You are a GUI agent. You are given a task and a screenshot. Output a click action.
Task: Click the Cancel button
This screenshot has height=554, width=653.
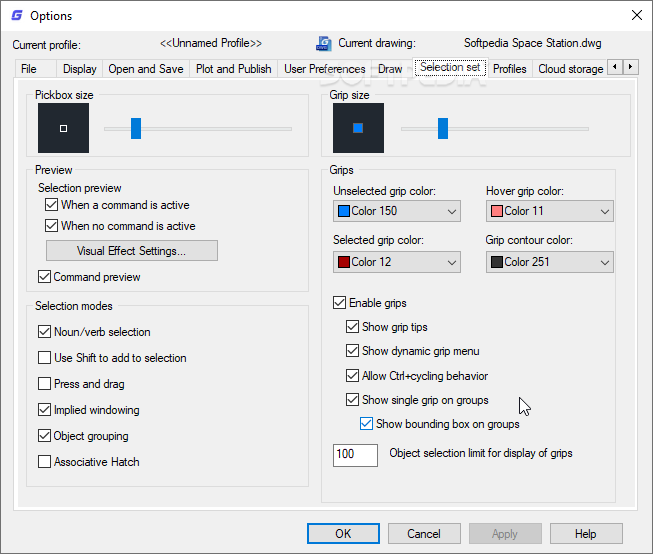(x=424, y=534)
